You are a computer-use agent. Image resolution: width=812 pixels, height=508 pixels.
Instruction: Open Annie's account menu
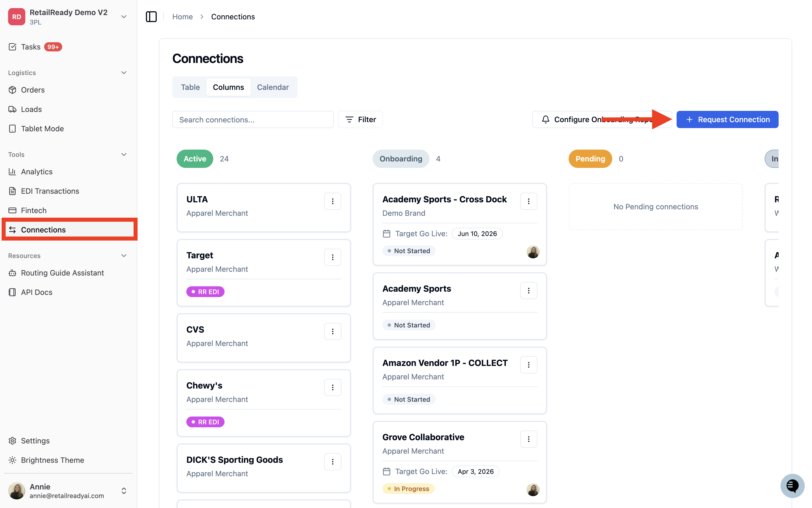(67, 491)
